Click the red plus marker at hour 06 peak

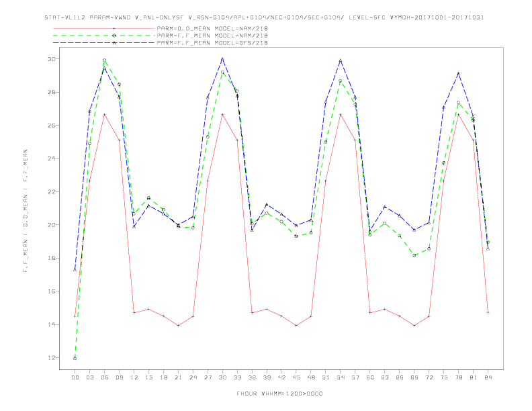coord(105,115)
